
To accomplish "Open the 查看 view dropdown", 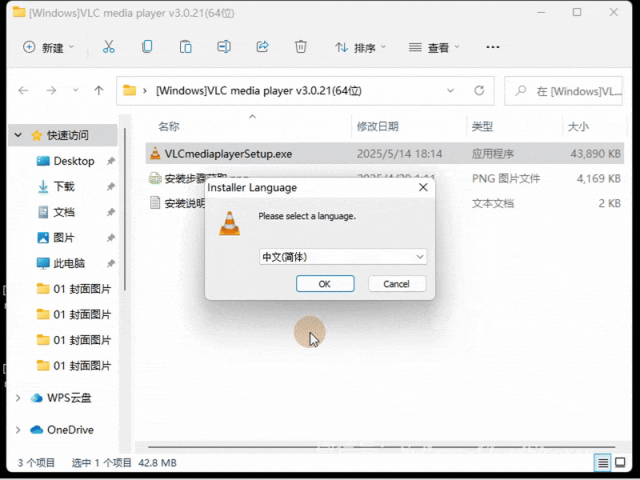I will pyautogui.click(x=434, y=47).
